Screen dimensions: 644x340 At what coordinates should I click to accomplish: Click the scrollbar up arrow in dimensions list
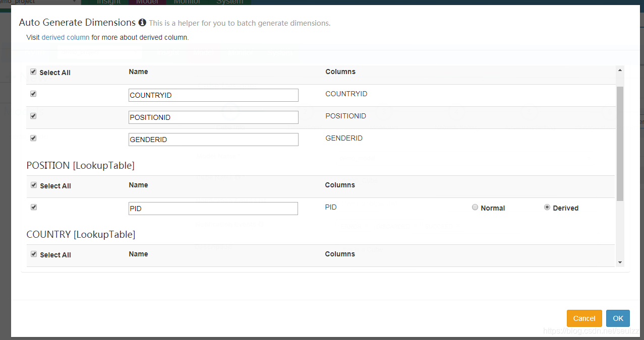pyautogui.click(x=620, y=70)
